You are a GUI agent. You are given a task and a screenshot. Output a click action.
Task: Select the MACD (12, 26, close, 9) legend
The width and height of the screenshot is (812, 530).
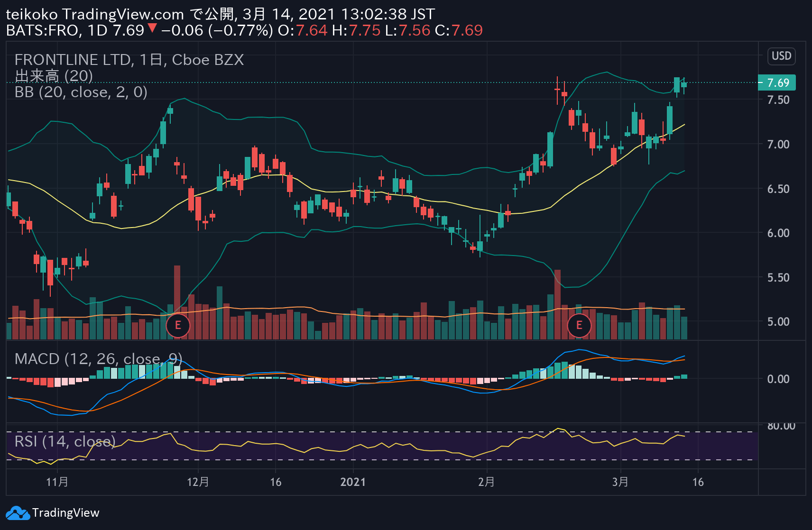[98, 359]
